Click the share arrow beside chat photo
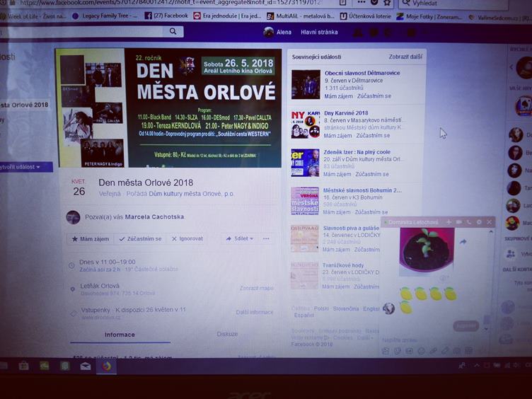This screenshot has height=399, width=532. (x=463, y=241)
